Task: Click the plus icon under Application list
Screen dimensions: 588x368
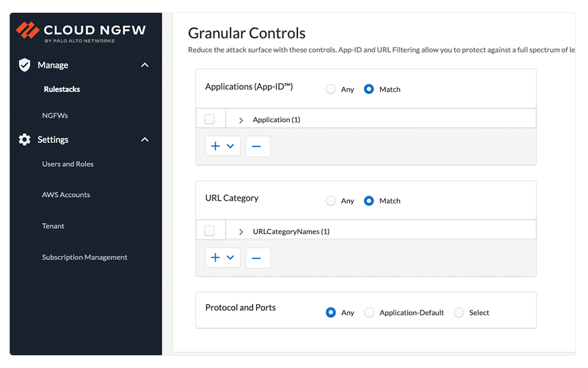Action: [216, 147]
